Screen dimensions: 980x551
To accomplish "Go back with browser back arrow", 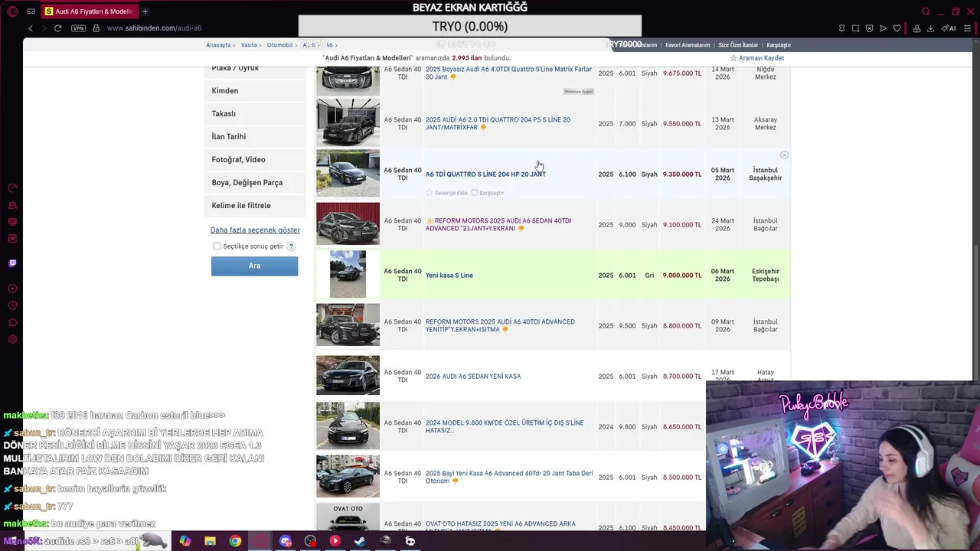I will pyautogui.click(x=31, y=28).
